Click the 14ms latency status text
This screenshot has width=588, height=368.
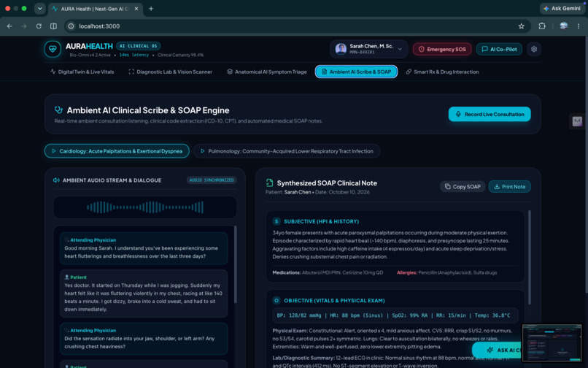[134, 55]
